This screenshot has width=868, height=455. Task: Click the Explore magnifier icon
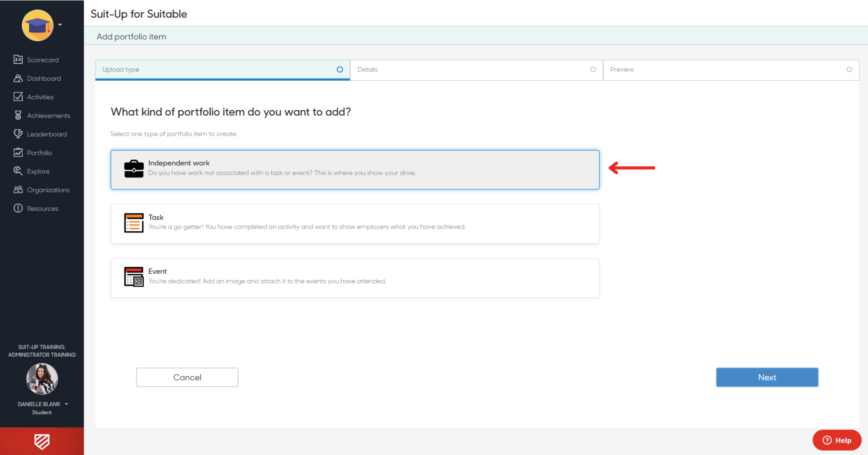point(18,171)
